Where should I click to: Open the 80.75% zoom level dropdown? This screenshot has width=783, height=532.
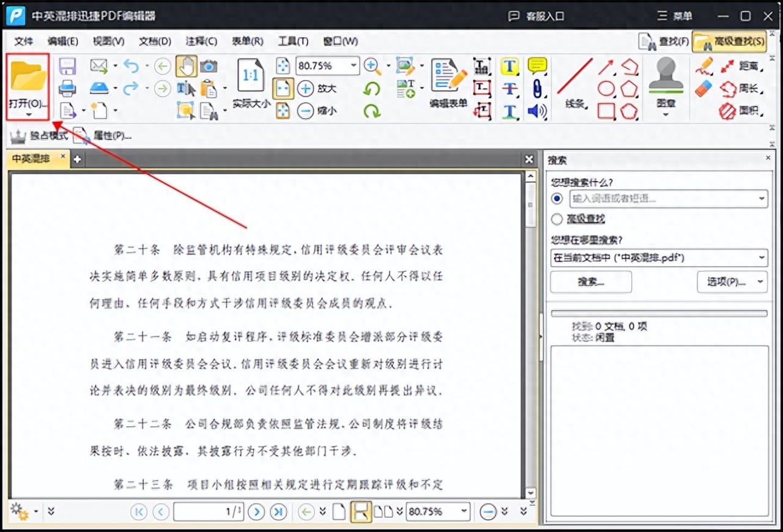[x=352, y=66]
